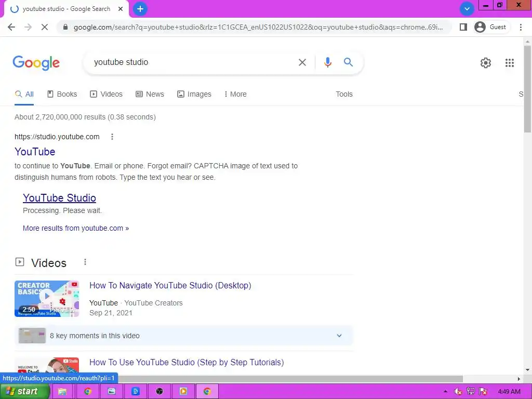Screen dimensions: 532x399
Task: Open the orange media player taskbar icon
Action: point(183,392)
